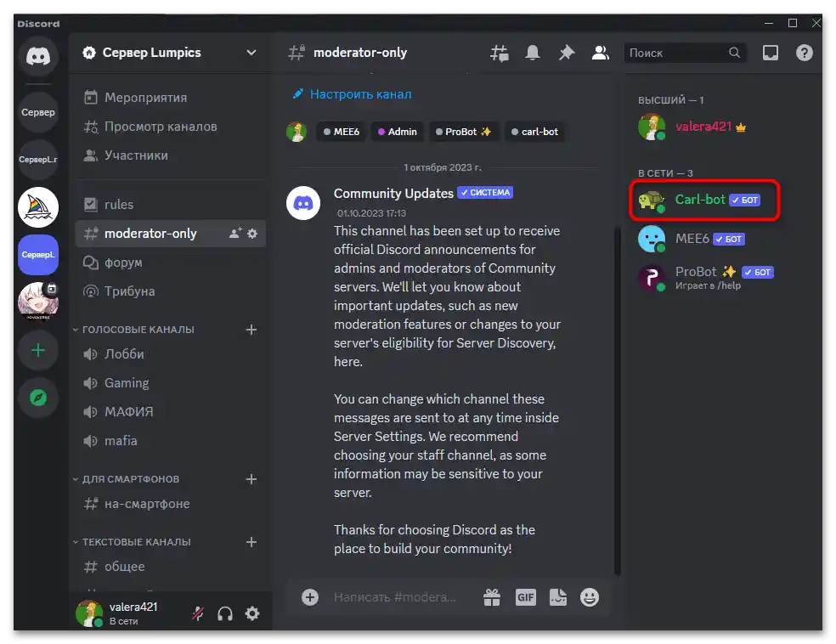This screenshot has width=836, height=644.
Task: Toggle member list visibility
Action: pyautogui.click(x=601, y=53)
